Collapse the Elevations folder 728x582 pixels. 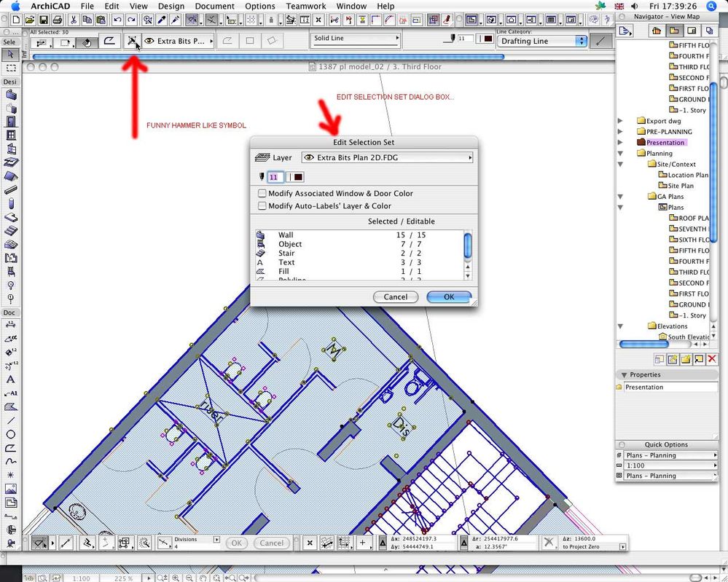pos(620,326)
